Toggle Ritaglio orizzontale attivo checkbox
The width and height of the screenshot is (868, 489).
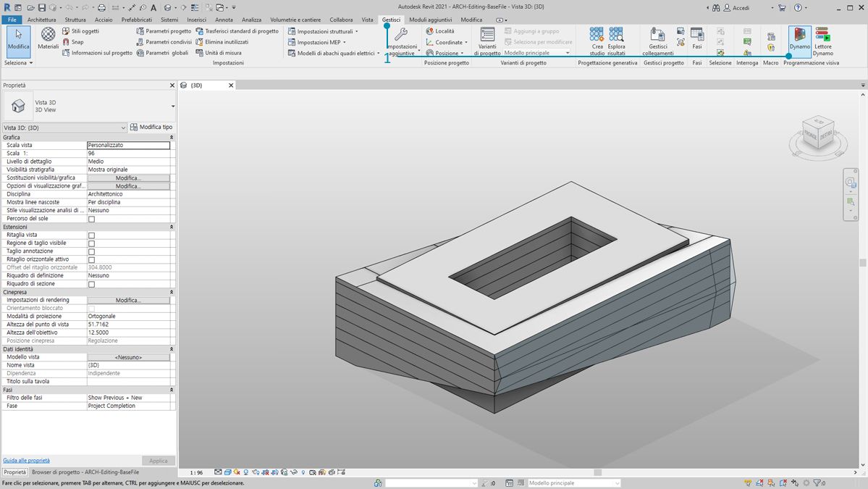92,260
